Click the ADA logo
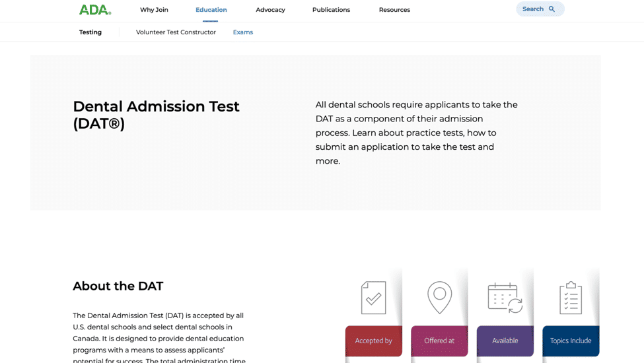 click(95, 9)
